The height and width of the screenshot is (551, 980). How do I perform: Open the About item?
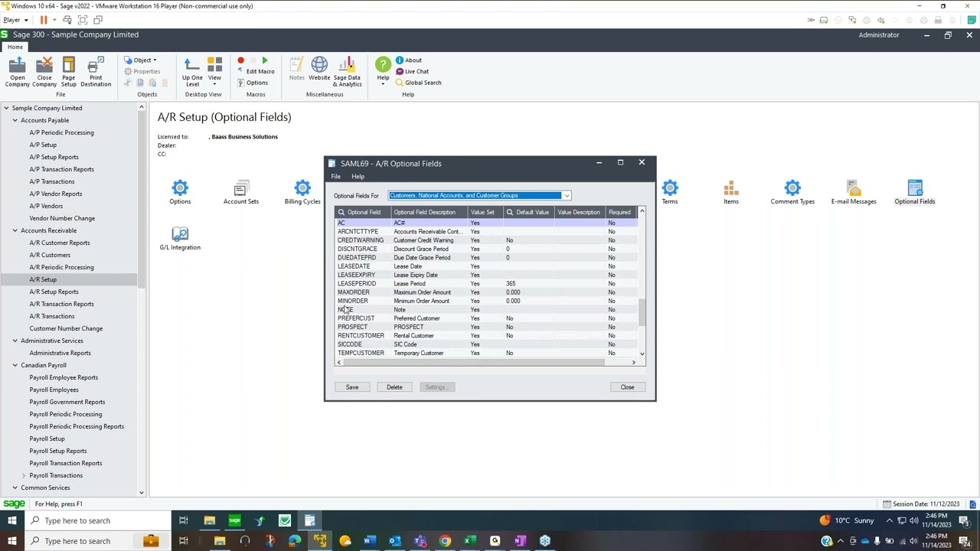pos(408,60)
